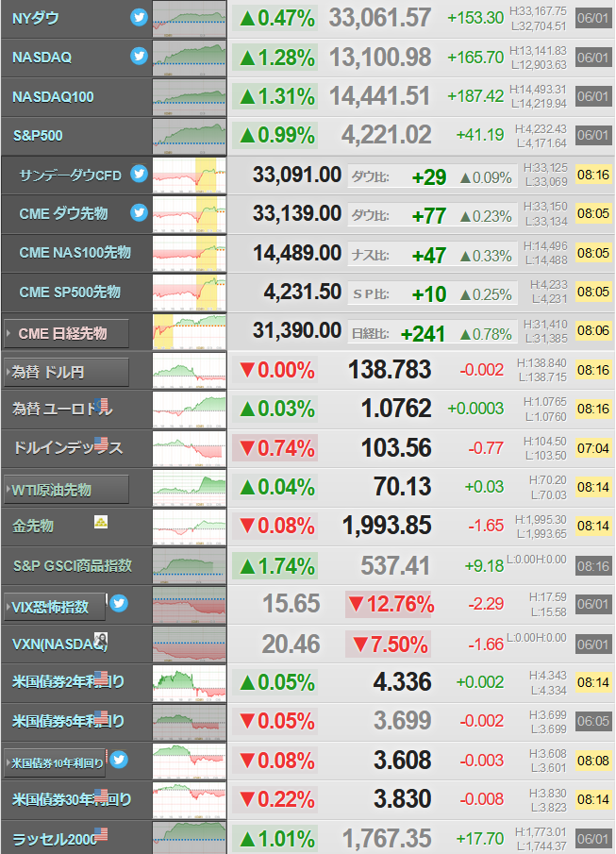The width and height of the screenshot is (616, 854).
Task: Open the CME ダウ先物 link
Action: coord(63,214)
